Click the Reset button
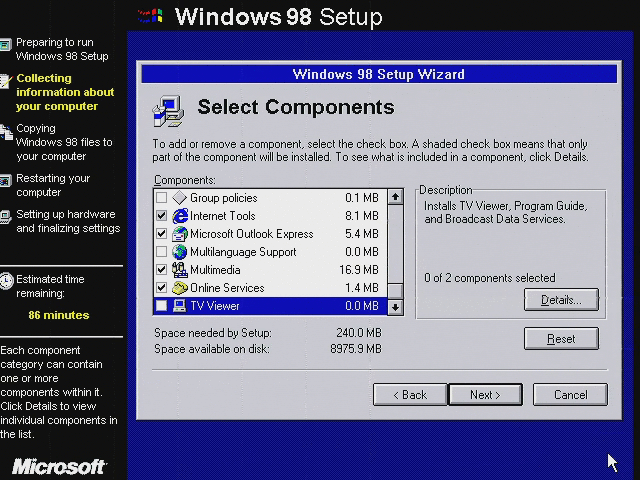This screenshot has width=640, height=480. [x=561, y=339]
